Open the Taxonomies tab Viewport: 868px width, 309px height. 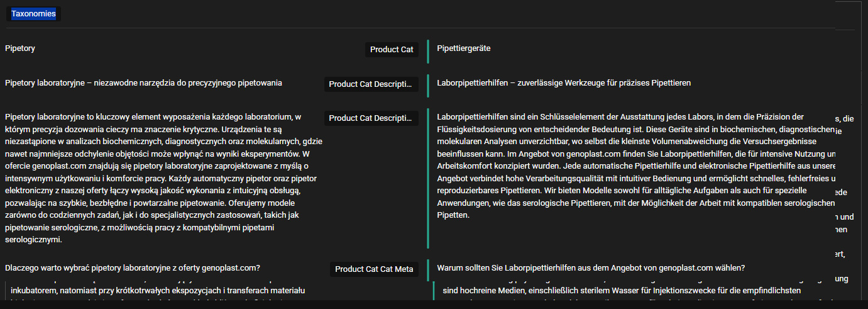point(33,13)
